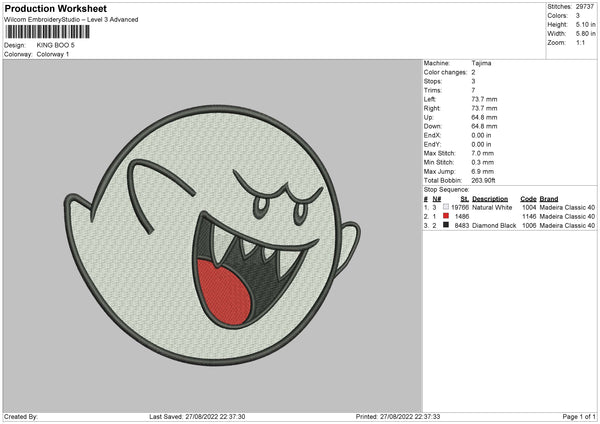Image resolution: width=600 pixels, height=424 pixels.
Task: Click the Description column header
Action: [490, 199]
